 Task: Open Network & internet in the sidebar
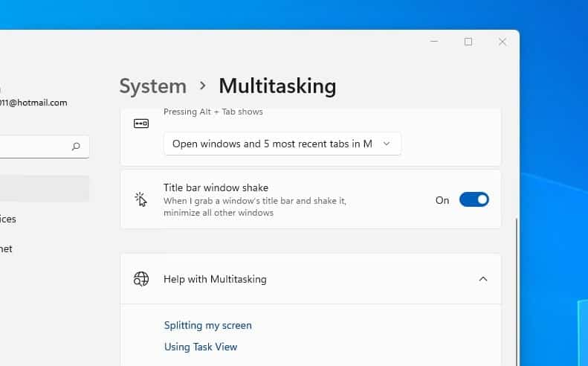click(7, 248)
